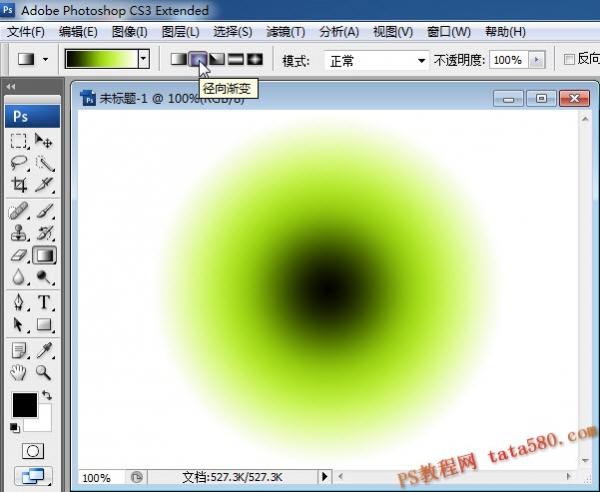Image resolution: width=600 pixels, height=492 pixels.
Task: Reset default foreground and background colors
Action: click(x=15, y=428)
